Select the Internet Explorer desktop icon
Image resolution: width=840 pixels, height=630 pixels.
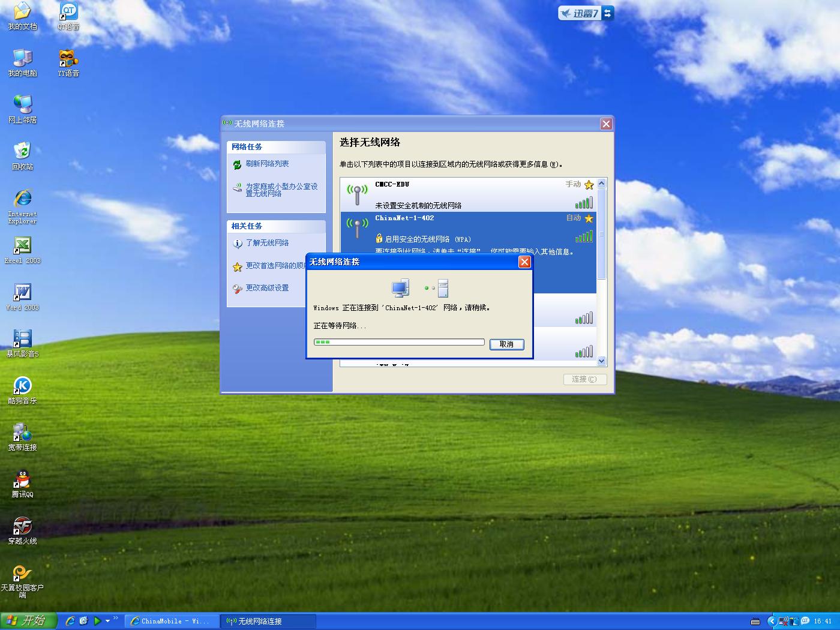pyautogui.click(x=22, y=207)
